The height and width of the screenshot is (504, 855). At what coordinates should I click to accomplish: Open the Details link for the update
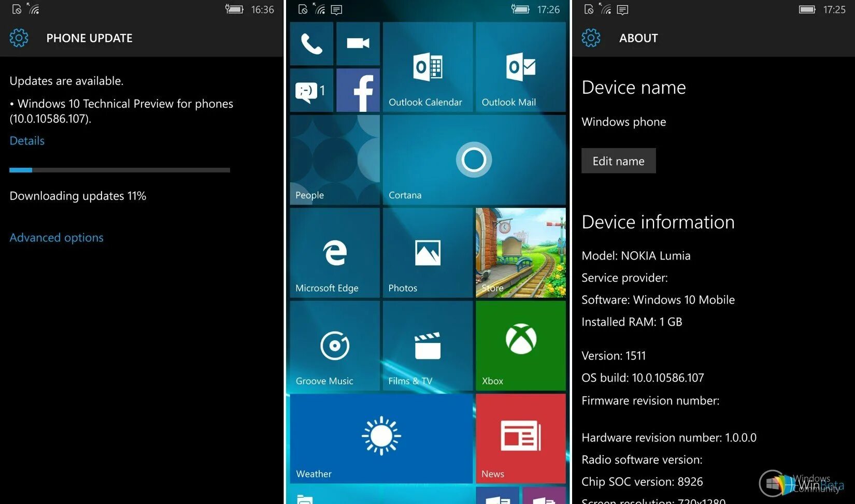click(x=27, y=141)
